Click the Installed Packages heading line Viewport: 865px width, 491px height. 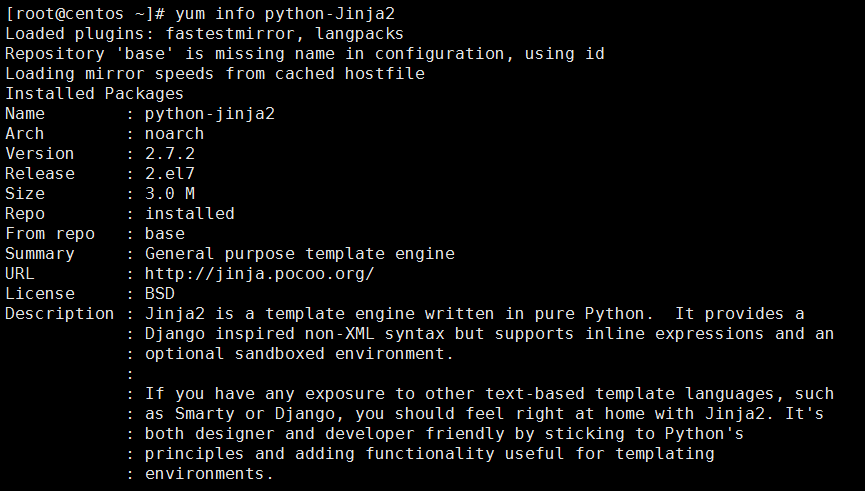(94, 94)
